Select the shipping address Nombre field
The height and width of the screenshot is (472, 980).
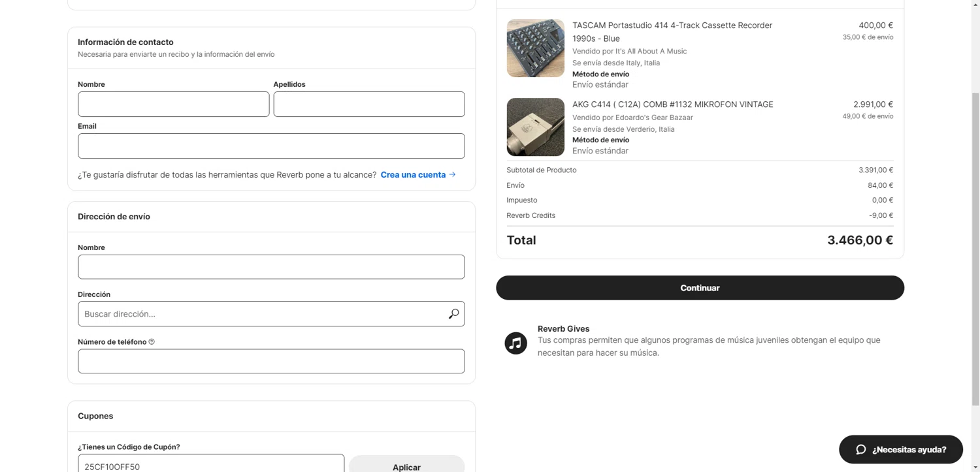(271, 267)
